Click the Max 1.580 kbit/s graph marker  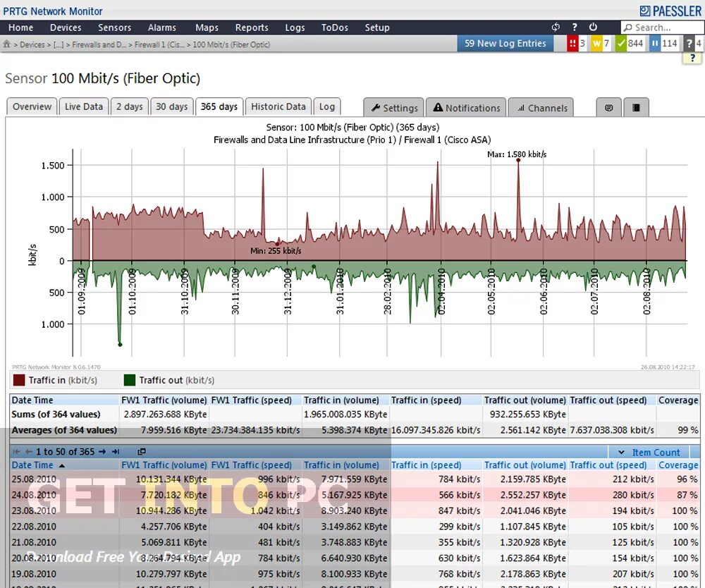pyautogui.click(x=518, y=160)
